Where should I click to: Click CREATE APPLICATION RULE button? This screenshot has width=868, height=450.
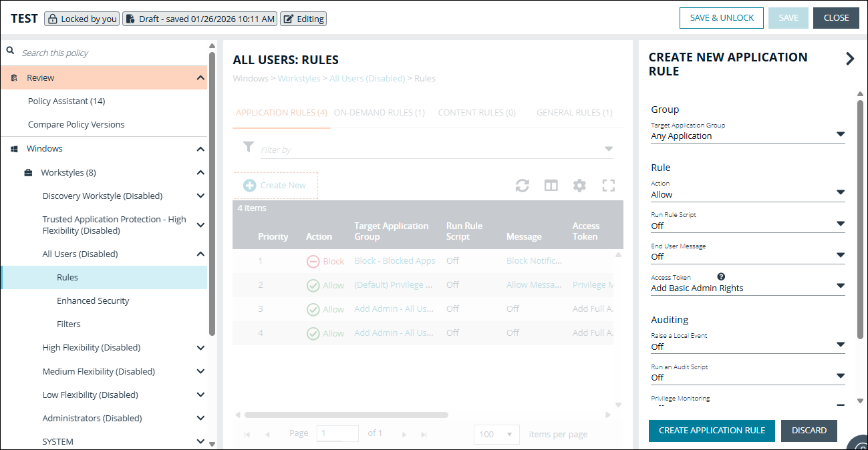coord(712,431)
